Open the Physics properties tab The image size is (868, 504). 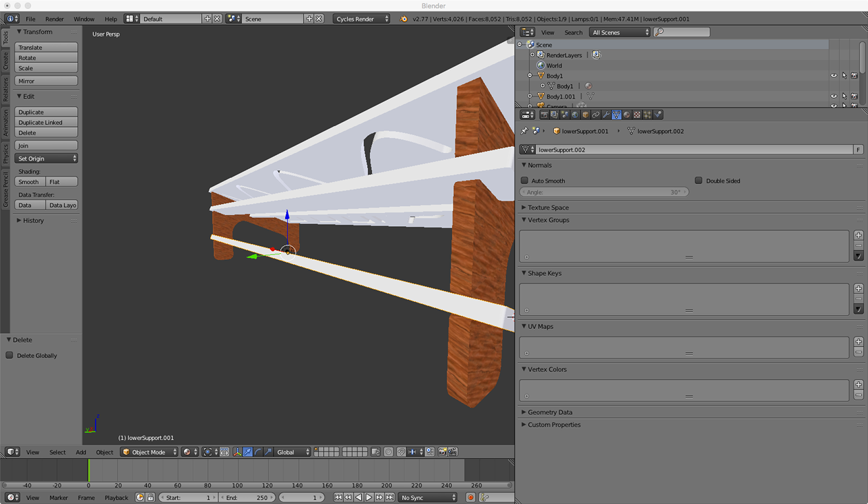tap(658, 115)
